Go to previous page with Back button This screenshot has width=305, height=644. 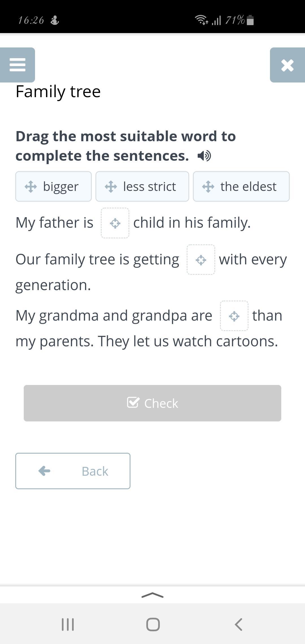73,471
